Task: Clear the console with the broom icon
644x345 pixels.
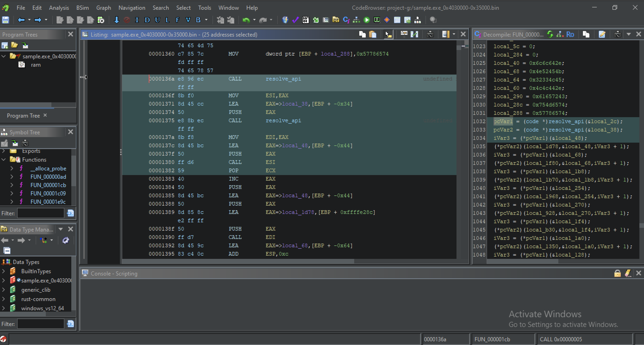Action: 628,273
